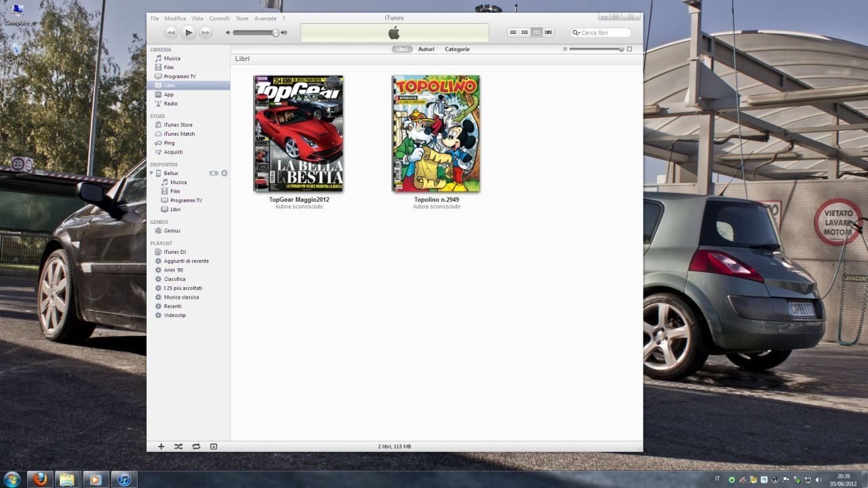Click the large cover size icon
Image resolution: width=868 pixels, height=488 pixels.
(x=629, y=50)
